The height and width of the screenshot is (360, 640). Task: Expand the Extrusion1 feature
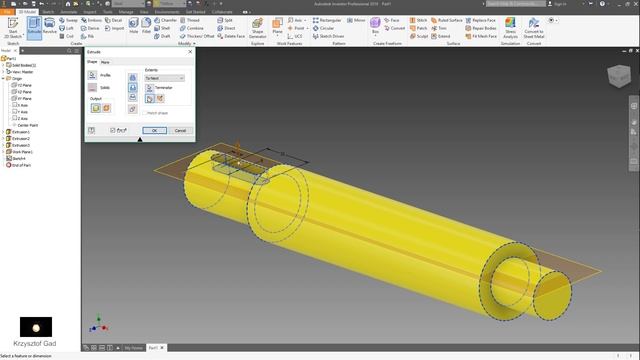click(x=3, y=132)
